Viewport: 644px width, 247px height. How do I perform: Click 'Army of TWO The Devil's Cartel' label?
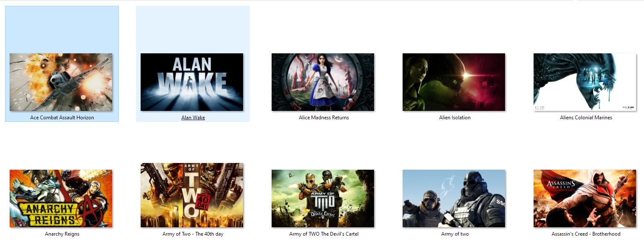point(324,234)
